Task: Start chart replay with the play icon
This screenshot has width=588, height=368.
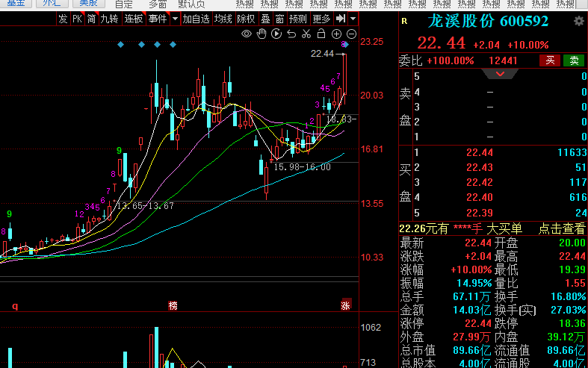Action: 276,34
